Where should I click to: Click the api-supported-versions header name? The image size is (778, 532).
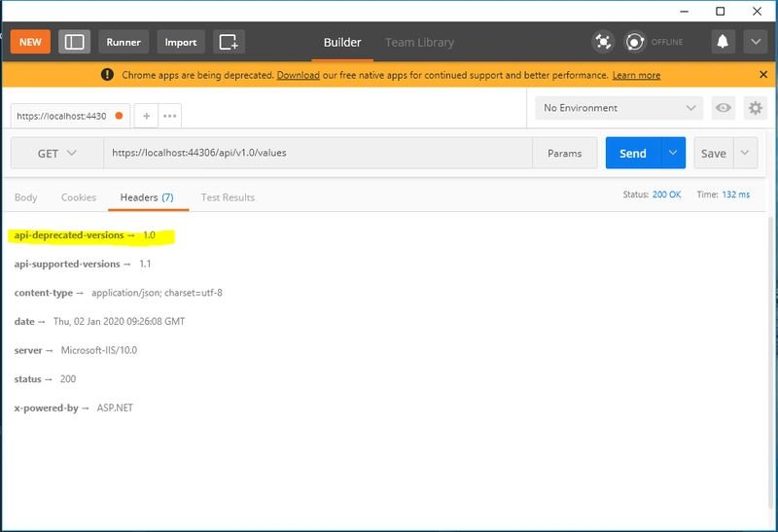click(67, 264)
